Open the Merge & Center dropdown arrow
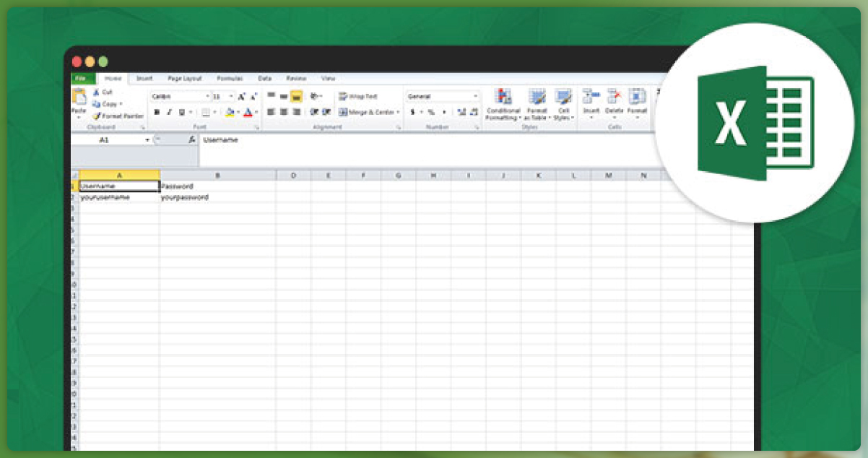This screenshot has height=458, width=868. point(398,112)
